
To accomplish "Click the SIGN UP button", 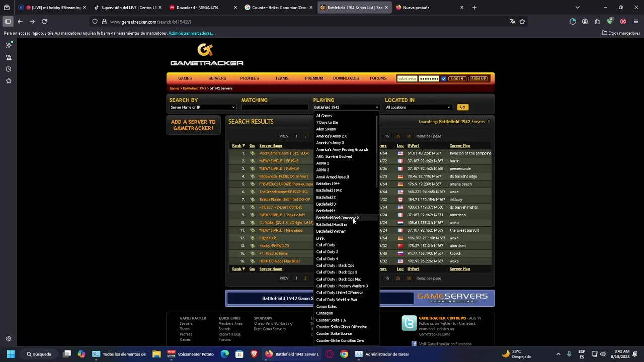I will point(478,79).
